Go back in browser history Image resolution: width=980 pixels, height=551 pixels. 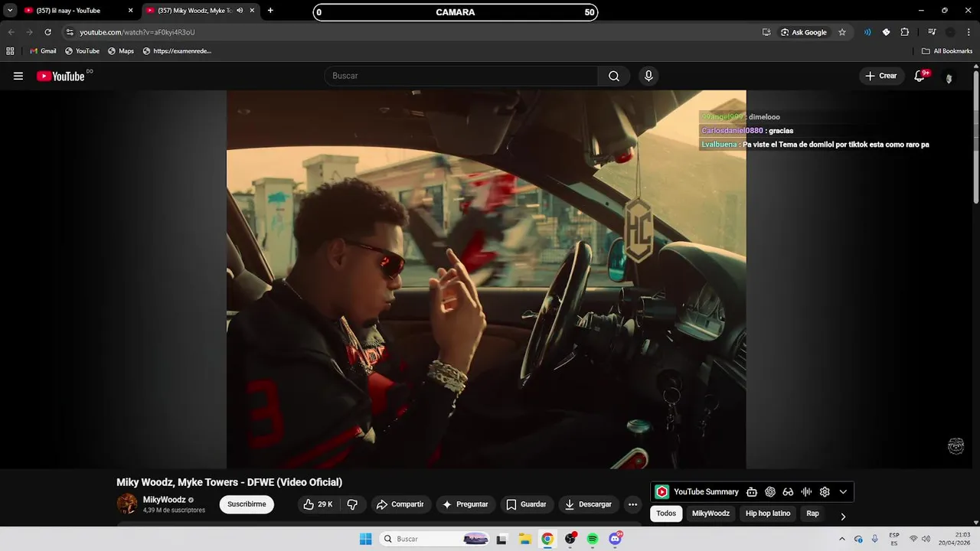coord(11,32)
